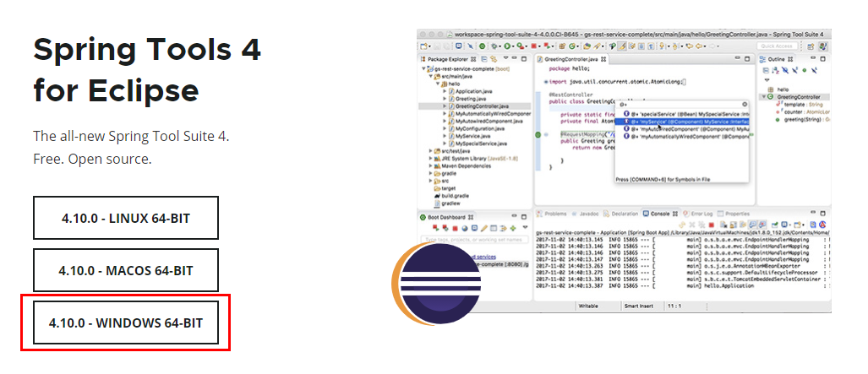Screen dimensions: 868x374
Task: Click 'The all-new Spring Tool Suite 4.' text
Action: tap(131, 136)
